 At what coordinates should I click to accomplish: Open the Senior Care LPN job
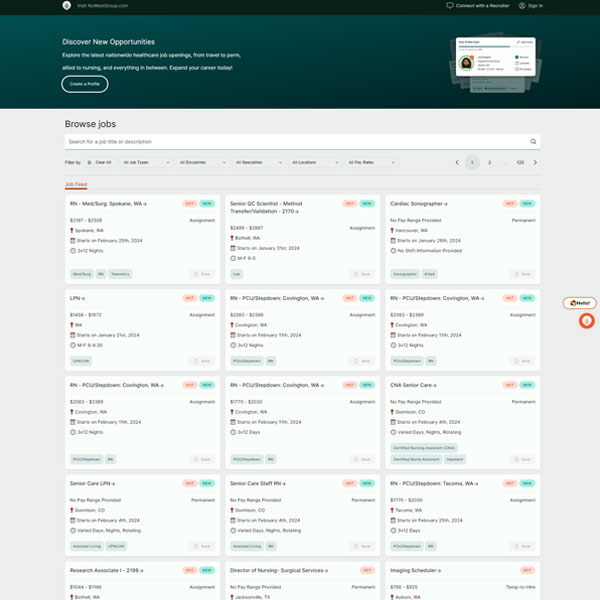click(x=92, y=484)
